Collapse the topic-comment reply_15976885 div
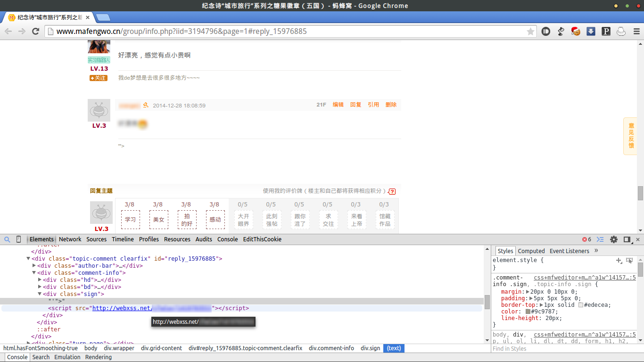Viewport: 644px width, 362px height. 28,259
